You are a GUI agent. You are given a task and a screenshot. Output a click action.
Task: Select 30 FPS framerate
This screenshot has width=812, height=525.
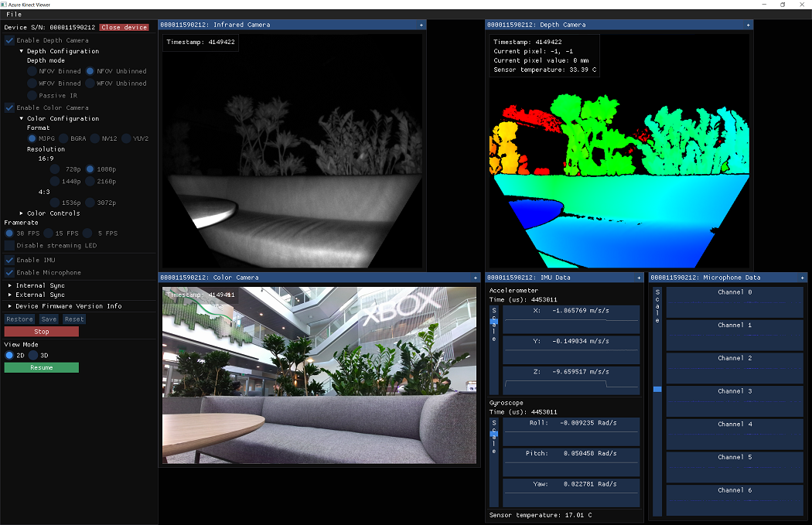tap(9, 234)
